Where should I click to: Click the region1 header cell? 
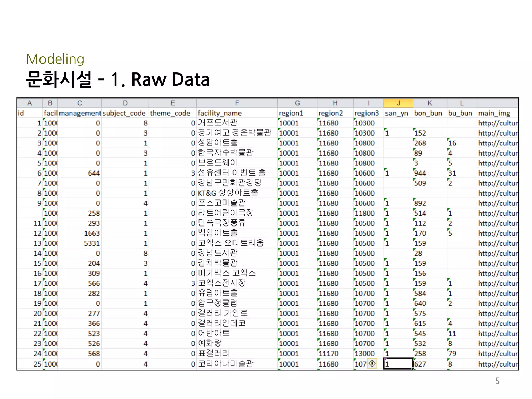291,113
